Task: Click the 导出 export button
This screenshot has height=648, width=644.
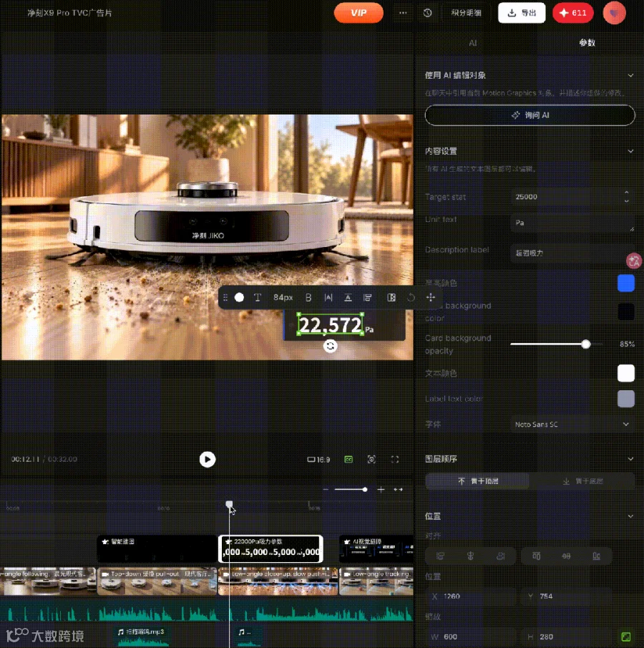Action: [522, 13]
